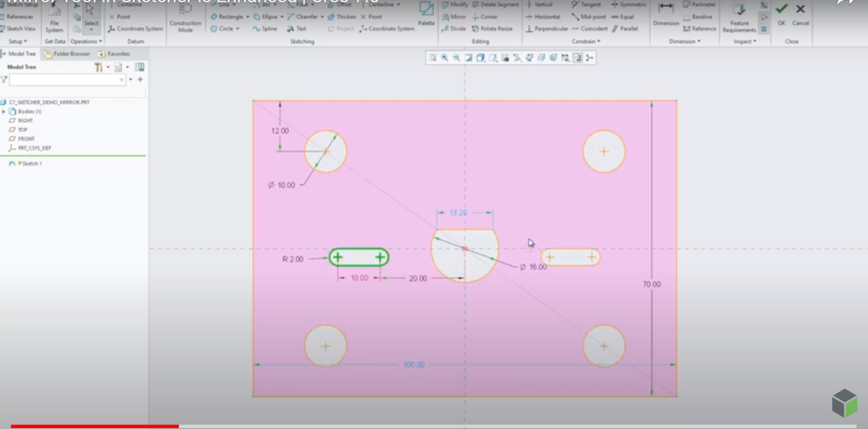Viewport: 868px width, 429px height.
Task: Open the Ellipse tool dropdown arrow
Action: (x=281, y=16)
